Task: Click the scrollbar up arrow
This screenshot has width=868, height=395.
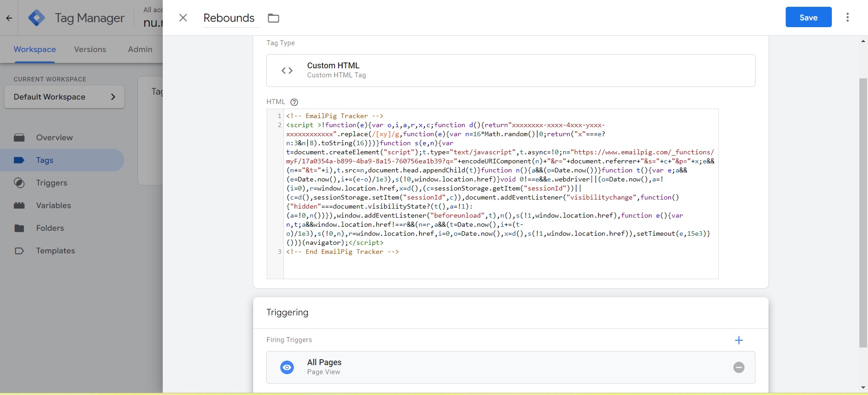Action: pyautogui.click(x=863, y=41)
